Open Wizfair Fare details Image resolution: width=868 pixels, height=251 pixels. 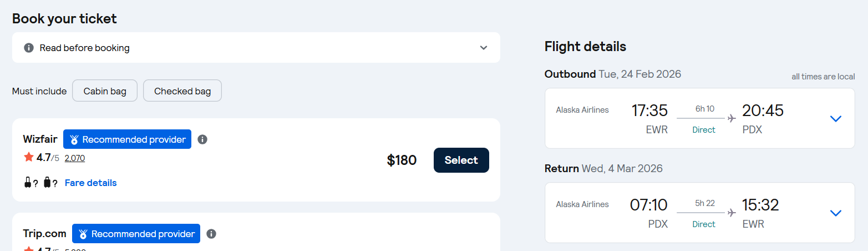click(x=91, y=183)
